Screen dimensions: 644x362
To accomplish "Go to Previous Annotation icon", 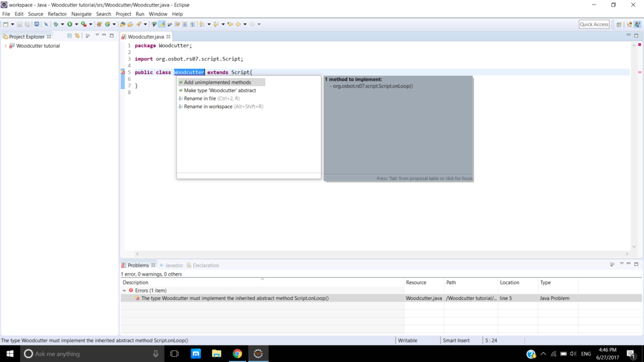I will (216, 24).
